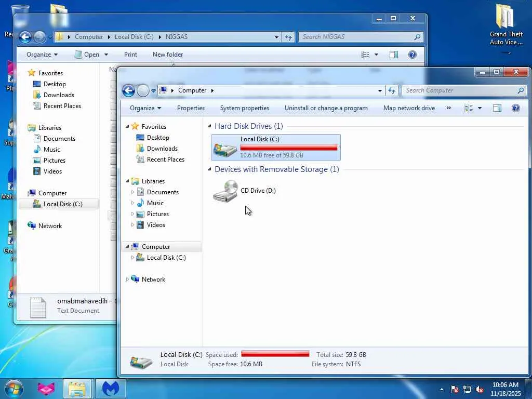Image resolution: width=532 pixels, height=399 pixels.
Task: Click the taskbar clock showing 10:06 AM
Action: [505, 389]
